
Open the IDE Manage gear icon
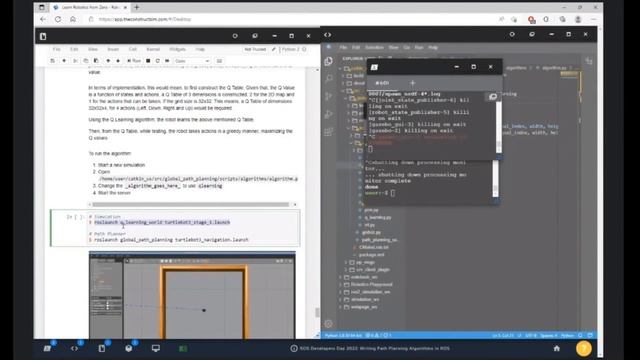tap(329, 324)
